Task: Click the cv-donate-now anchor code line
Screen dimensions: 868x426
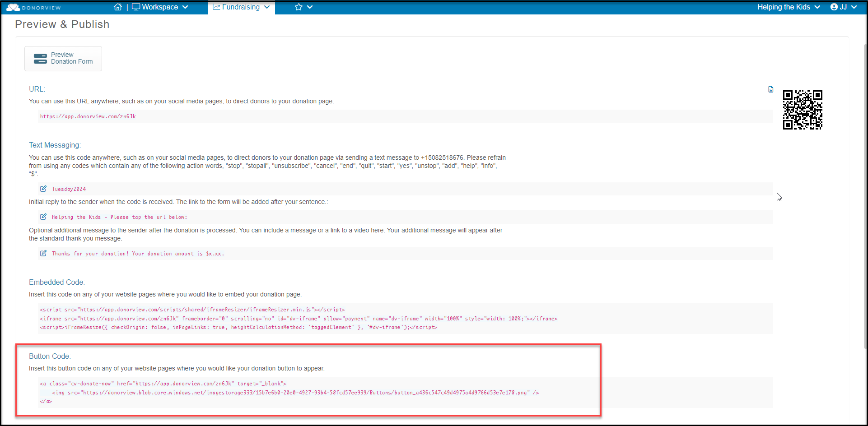Action: (x=163, y=384)
